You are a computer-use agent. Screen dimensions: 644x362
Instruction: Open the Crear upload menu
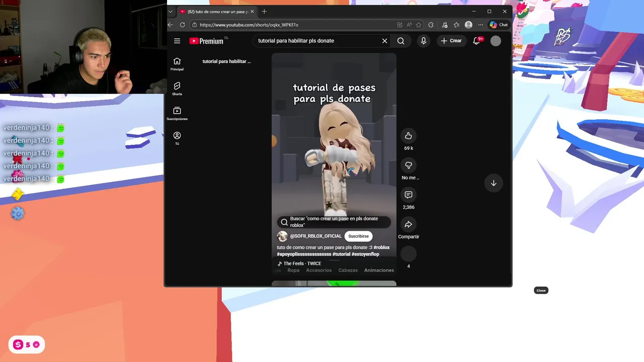click(451, 41)
